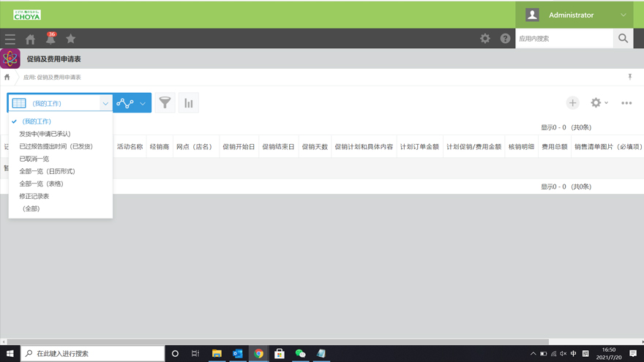The width and height of the screenshot is (644, 362).
Task: Open Microsoft Store from the taskbar
Action: (x=280, y=353)
